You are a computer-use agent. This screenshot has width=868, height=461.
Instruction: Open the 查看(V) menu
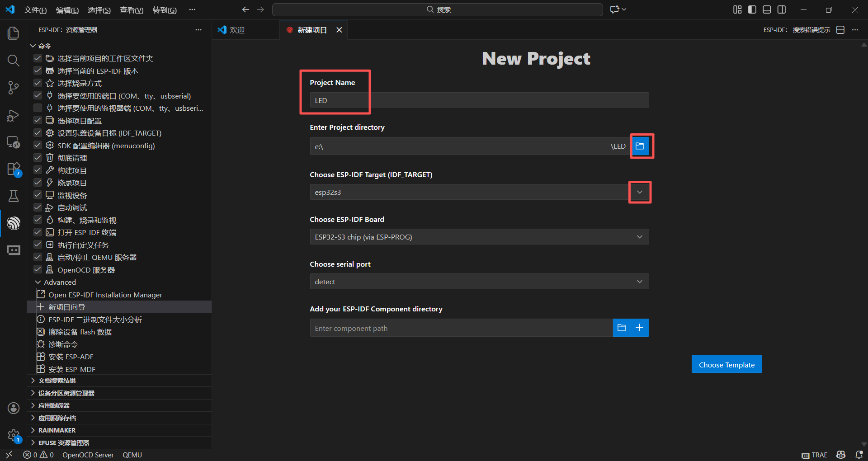coord(132,10)
